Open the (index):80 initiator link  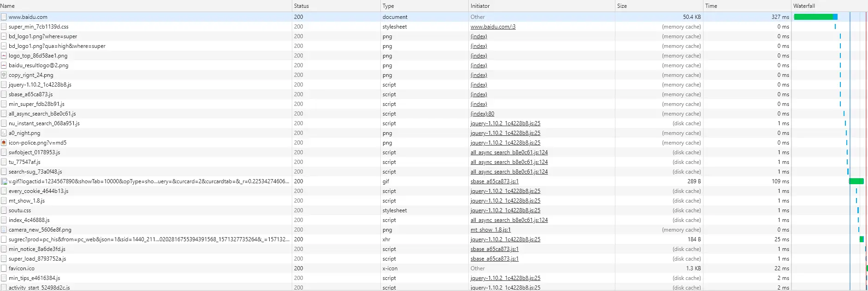[482, 114]
